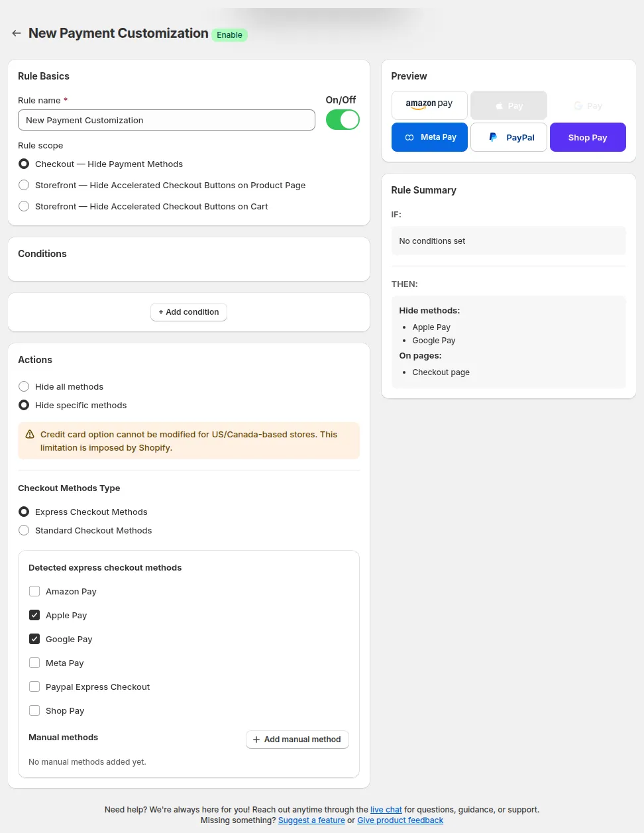Click the 'Detected express checkout methods' heading
Screen dimensions: 644x833
point(105,568)
